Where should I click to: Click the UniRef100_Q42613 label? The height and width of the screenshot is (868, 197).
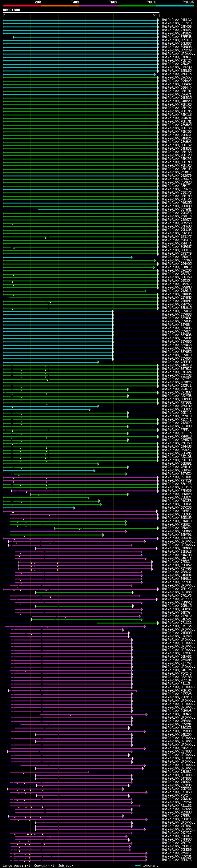[x=177, y=291]
